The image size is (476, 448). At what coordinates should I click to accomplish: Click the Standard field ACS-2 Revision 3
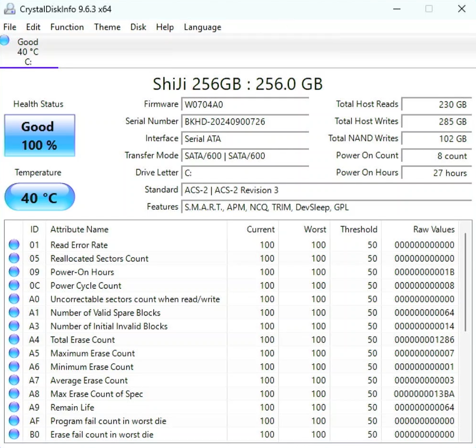coord(327,190)
